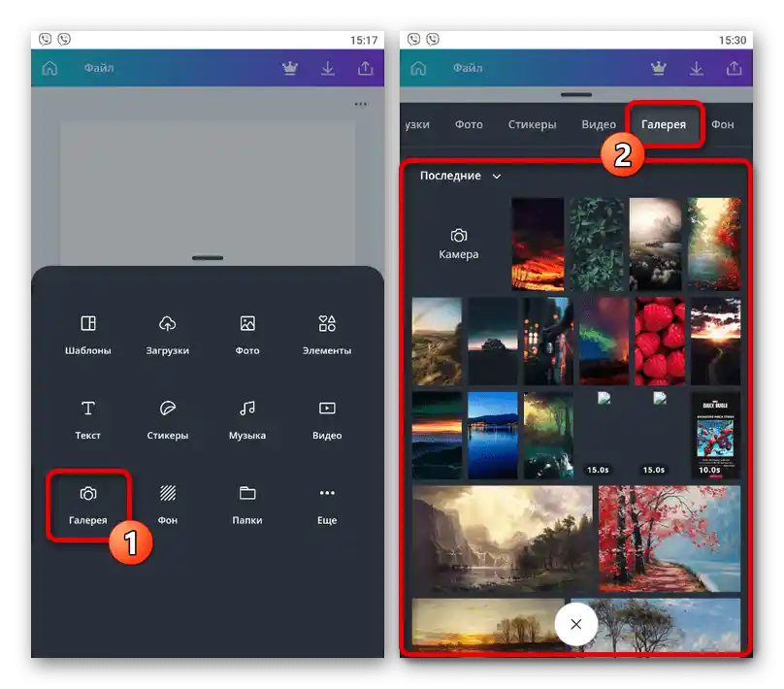Screen dimensions: 784x689
Task: Select mountain waterfall valley painting
Action: (x=502, y=539)
